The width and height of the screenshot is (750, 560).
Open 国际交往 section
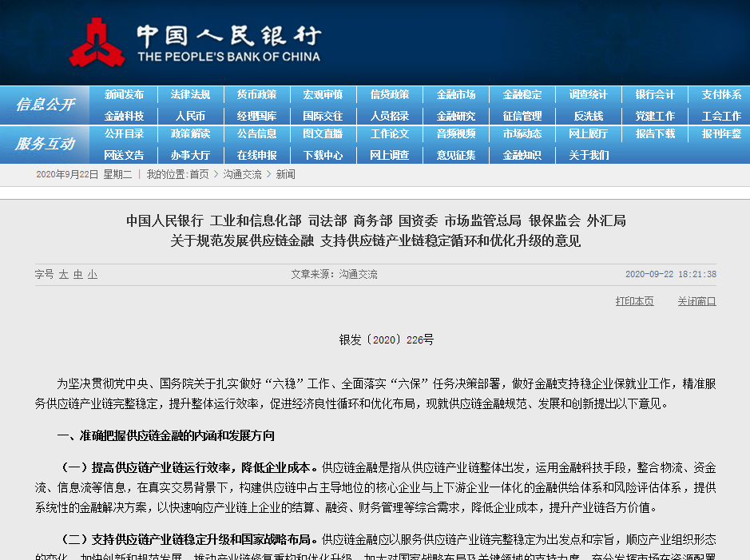323,116
